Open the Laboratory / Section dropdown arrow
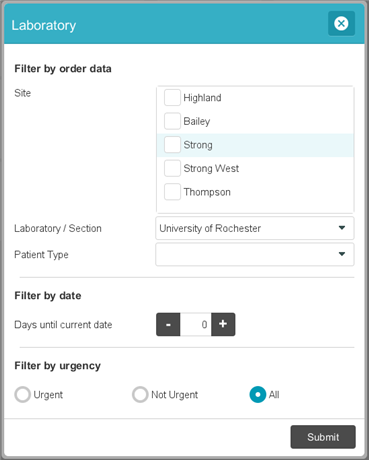This screenshot has height=460, width=369. point(342,228)
